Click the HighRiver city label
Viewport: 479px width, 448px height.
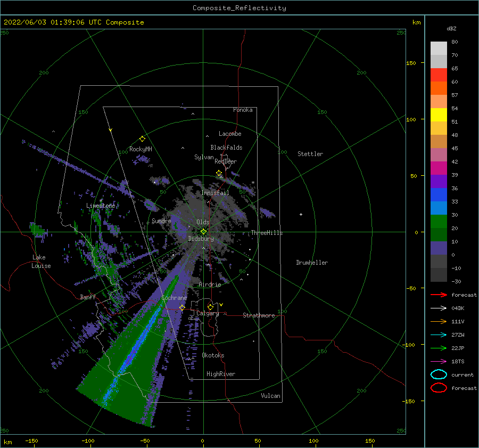(x=221, y=374)
